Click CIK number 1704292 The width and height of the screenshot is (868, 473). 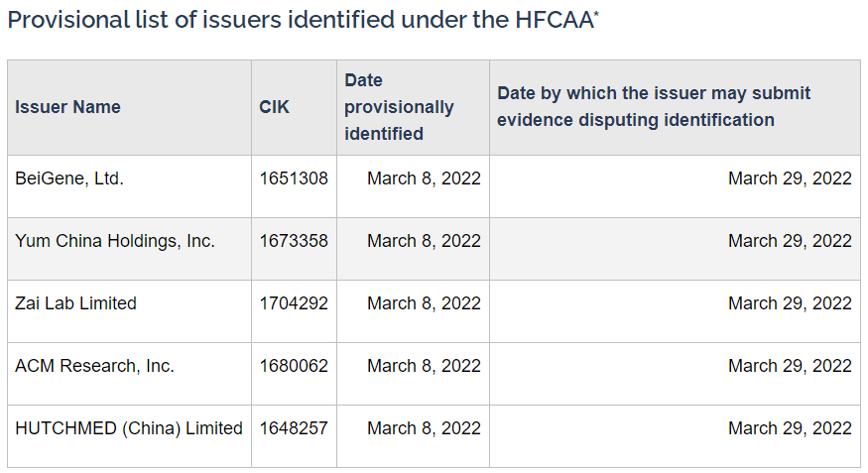pyautogui.click(x=294, y=303)
